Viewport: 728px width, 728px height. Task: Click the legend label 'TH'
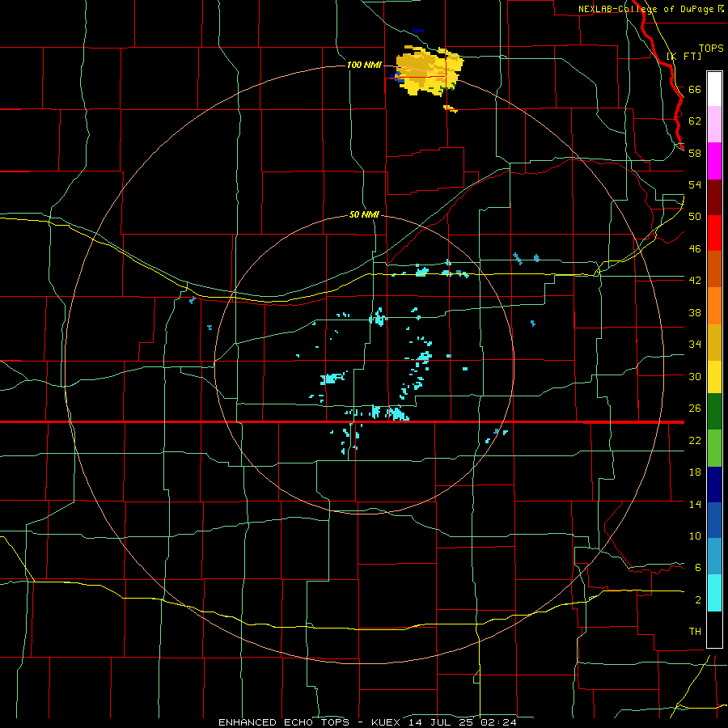coord(695,631)
